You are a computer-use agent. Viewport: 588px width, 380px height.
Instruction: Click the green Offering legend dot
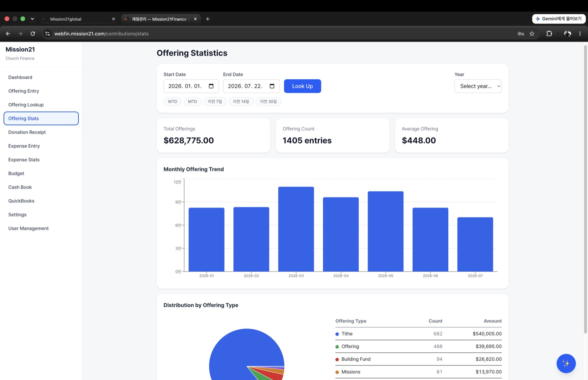337,347
